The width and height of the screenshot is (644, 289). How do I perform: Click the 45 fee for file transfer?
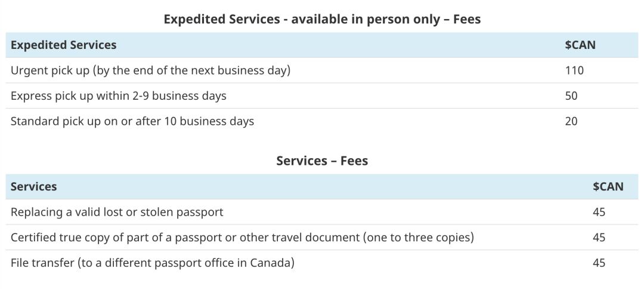point(599,263)
